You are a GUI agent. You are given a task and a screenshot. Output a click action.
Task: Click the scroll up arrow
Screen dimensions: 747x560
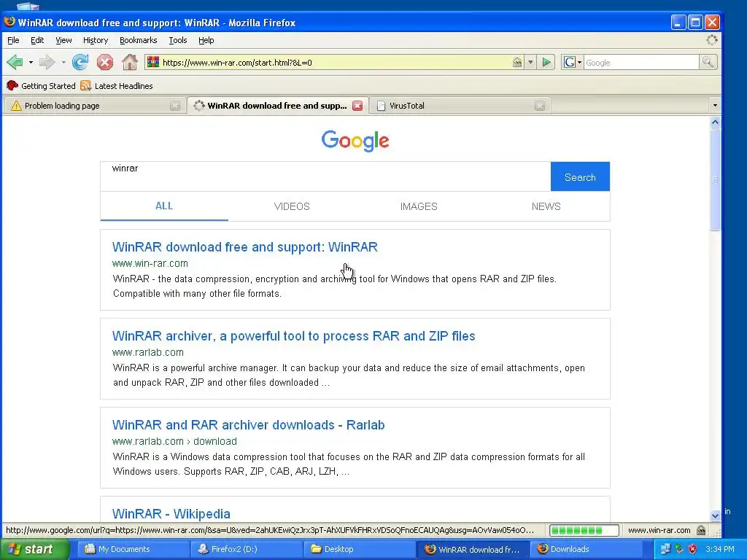(715, 122)
